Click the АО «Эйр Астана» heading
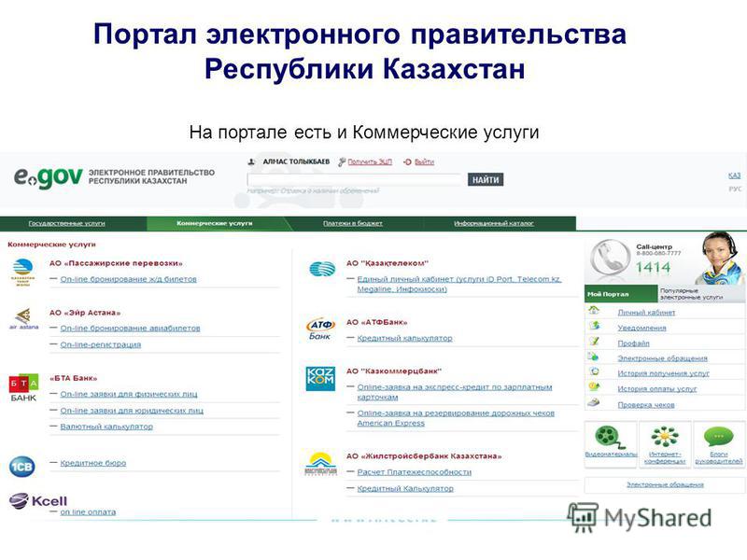The height and width of the screenshot is (560, 747). click(85, 313)
